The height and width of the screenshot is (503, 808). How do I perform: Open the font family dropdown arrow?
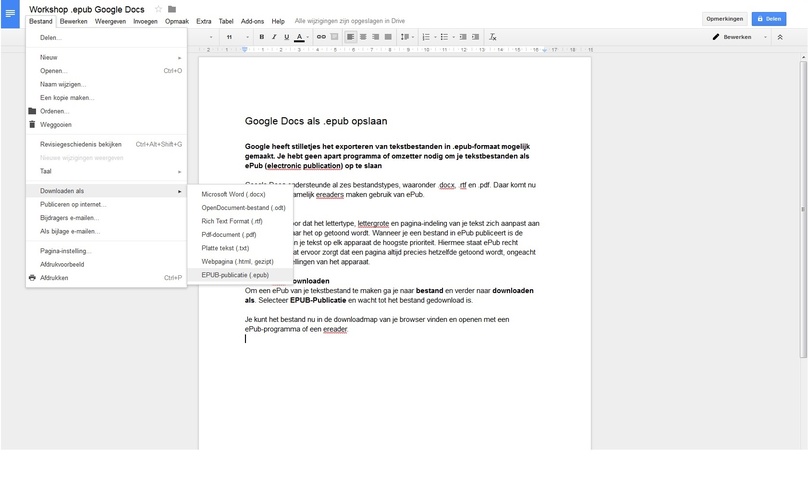tap(211, 37)
